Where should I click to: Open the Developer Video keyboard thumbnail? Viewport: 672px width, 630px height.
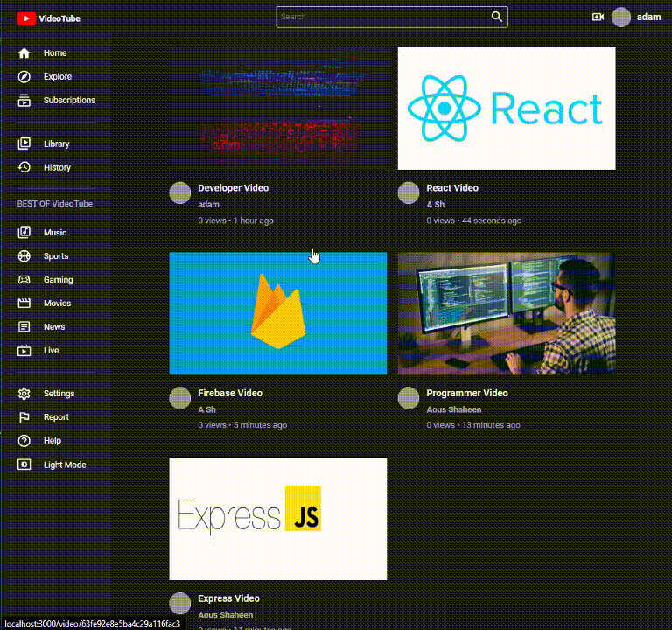click(x=277, y=108)
